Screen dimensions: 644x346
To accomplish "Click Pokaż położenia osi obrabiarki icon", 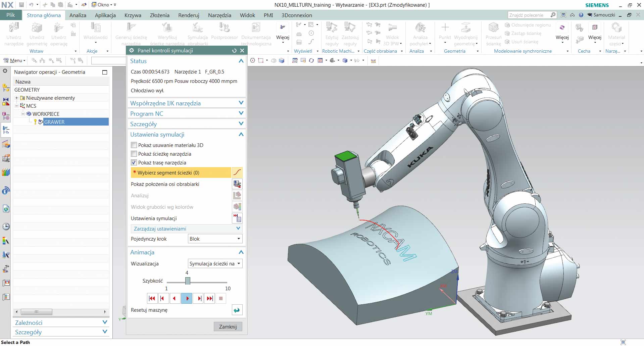I will coord(237,184).
